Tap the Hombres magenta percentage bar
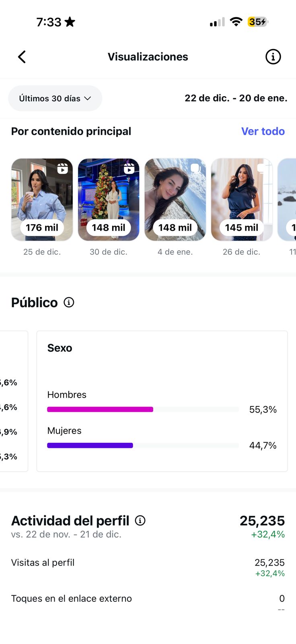 (x=100, y=409)
